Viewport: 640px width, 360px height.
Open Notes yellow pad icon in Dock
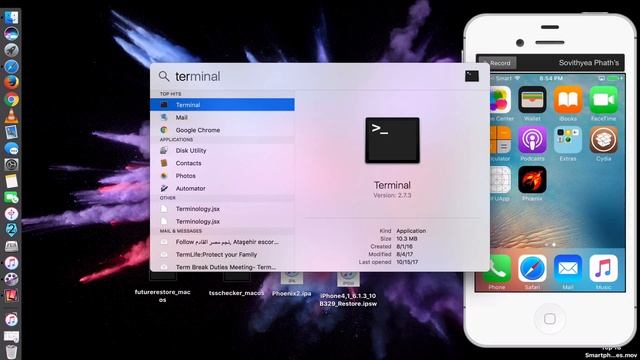(11, 181)
